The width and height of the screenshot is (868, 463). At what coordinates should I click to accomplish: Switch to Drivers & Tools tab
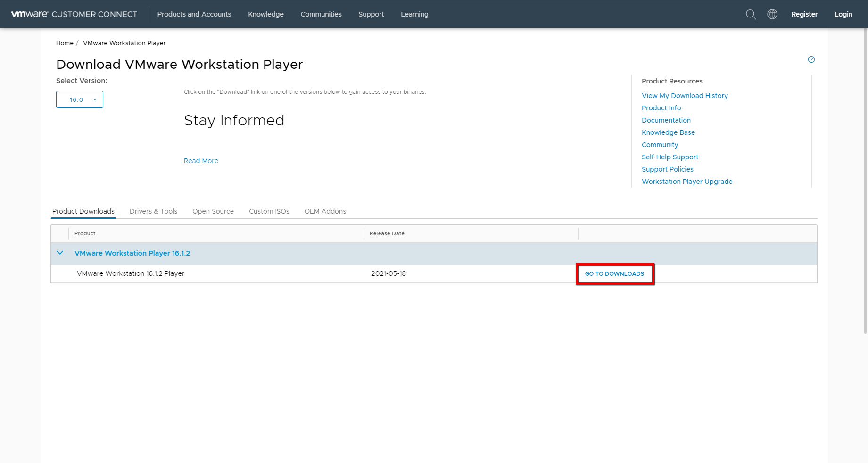tap(153, 211)
